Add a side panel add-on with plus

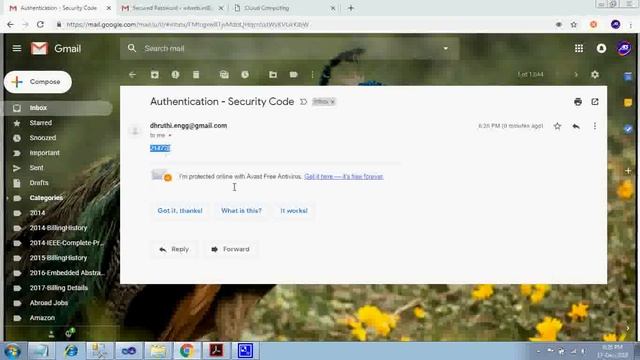pos(628,171)
